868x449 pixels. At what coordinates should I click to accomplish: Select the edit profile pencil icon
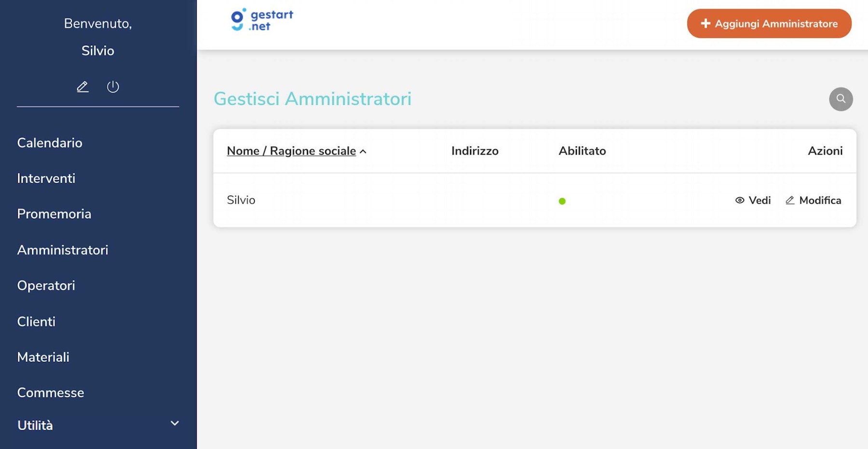point(82,87)
